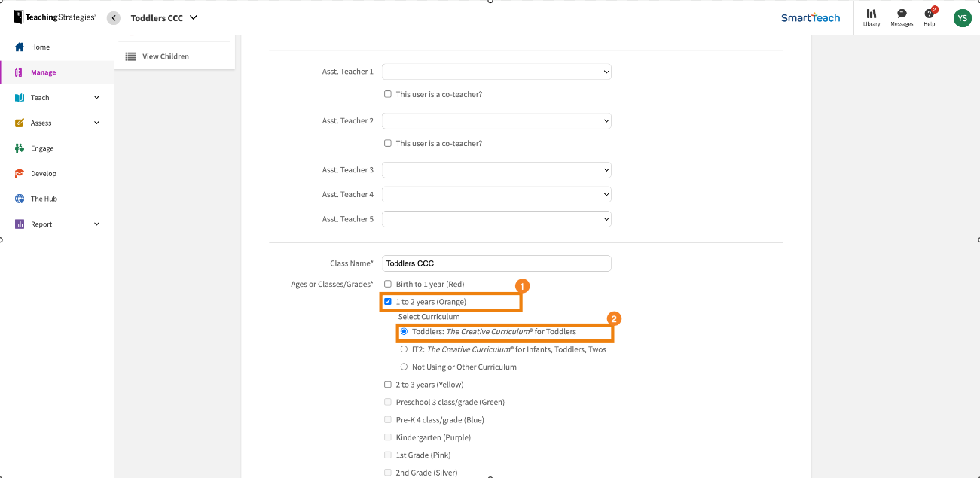Uncheck the 1 to 2 years (Orange) option

point(387,300)
